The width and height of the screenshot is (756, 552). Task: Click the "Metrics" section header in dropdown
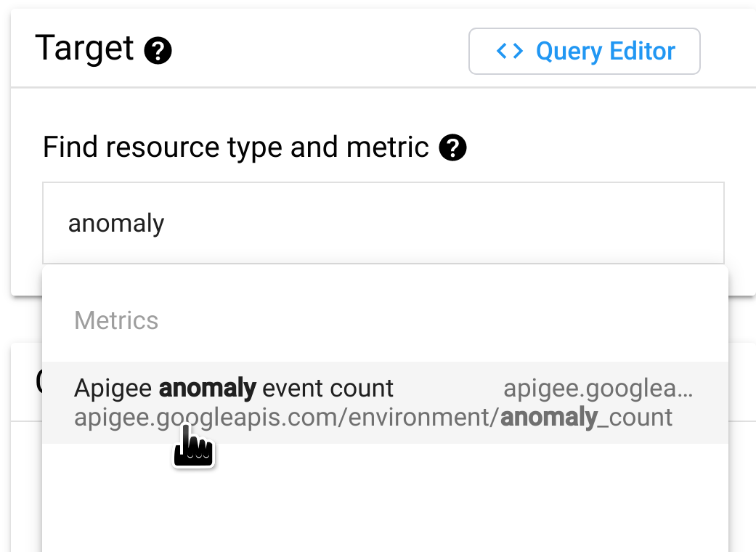(x=116, y=320)
